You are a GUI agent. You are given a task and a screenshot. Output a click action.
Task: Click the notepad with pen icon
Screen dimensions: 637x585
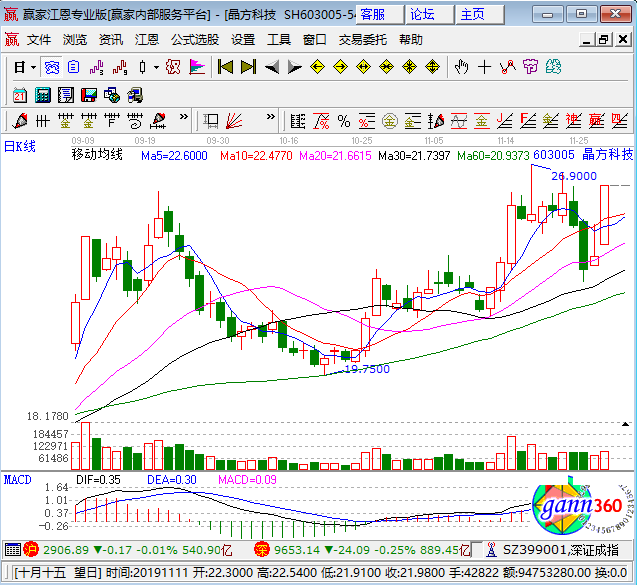coord(66,95)
